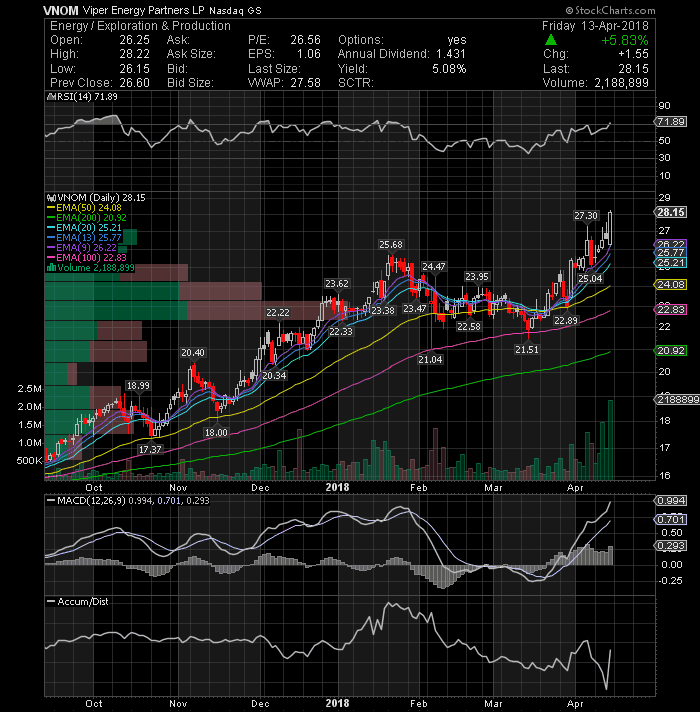Click the 2188899 volume axis tag
Image resolution: width=700 pixels, height=712 pixels.
677,400
